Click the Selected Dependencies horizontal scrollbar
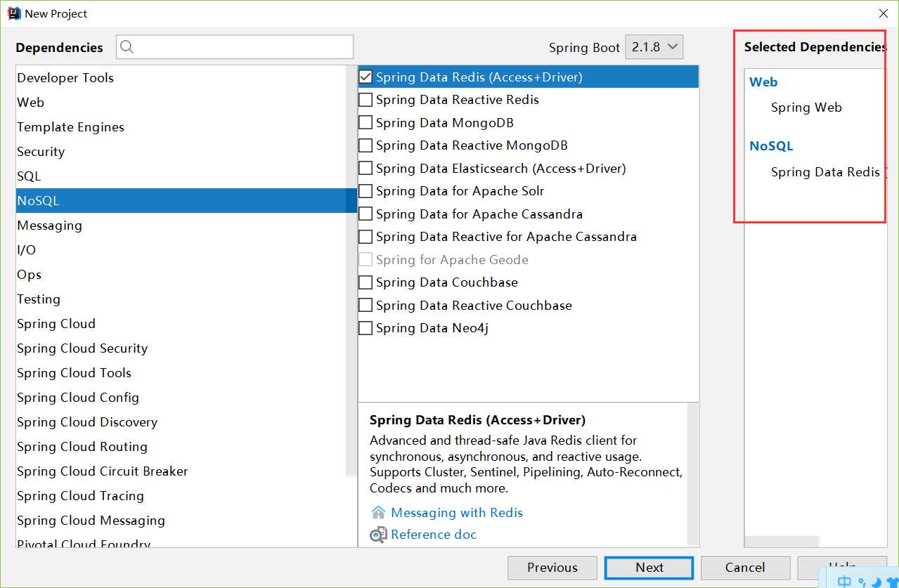 782,542
